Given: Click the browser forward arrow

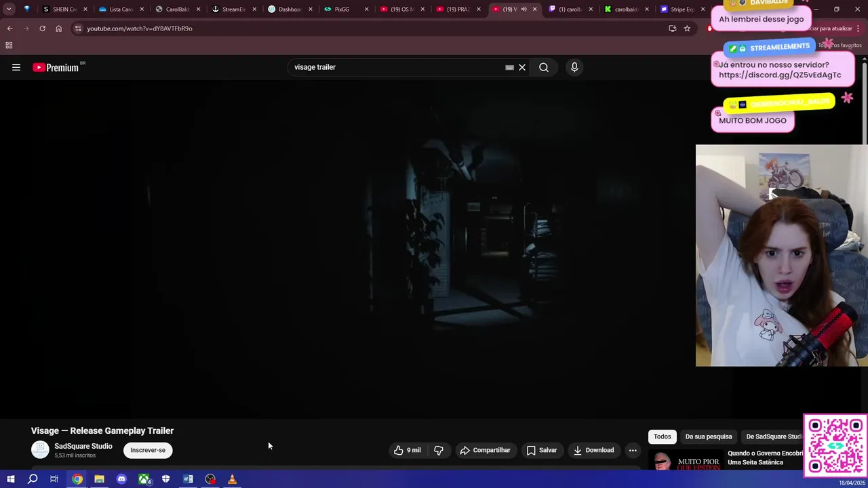Looking at the screenshot, I should [26, 28].
